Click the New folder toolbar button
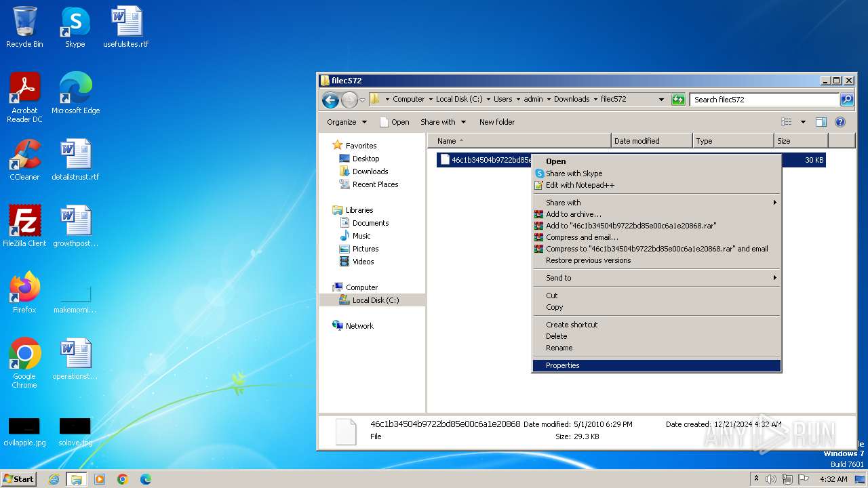The height and width of the screenshot is (488, 868). tap(497, 122)
